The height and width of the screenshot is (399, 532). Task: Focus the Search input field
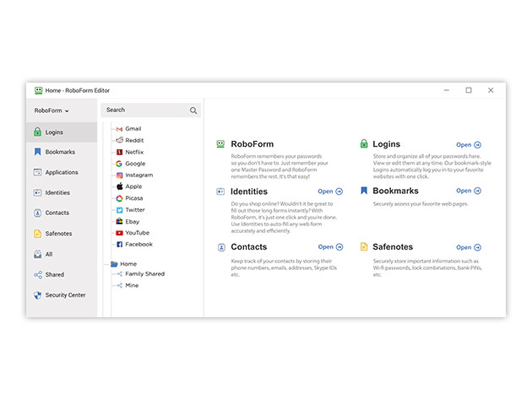[150, 111]
